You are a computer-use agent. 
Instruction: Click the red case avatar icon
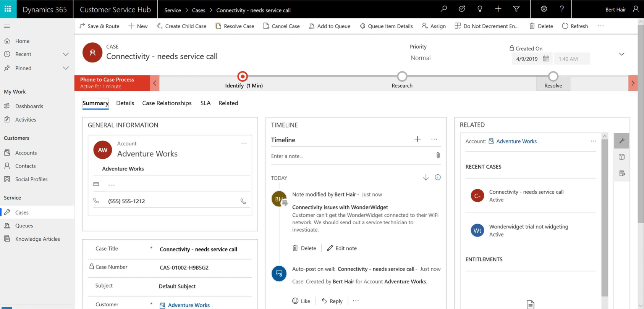point(92,53)
